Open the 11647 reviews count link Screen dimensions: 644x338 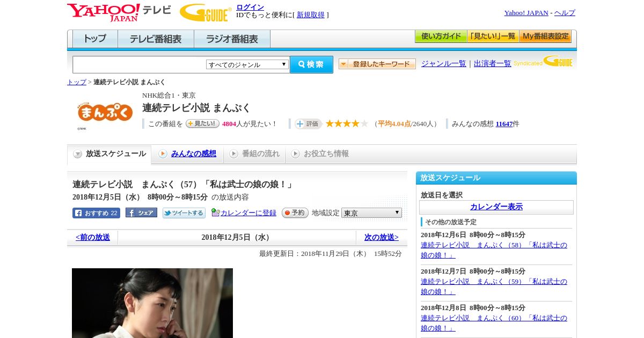tap(504, 124)
